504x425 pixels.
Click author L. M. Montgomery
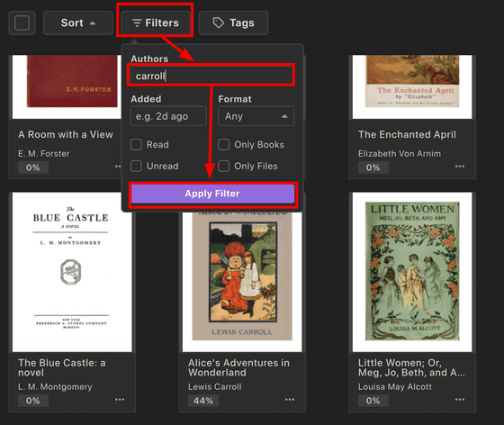[x=55, y=387]
